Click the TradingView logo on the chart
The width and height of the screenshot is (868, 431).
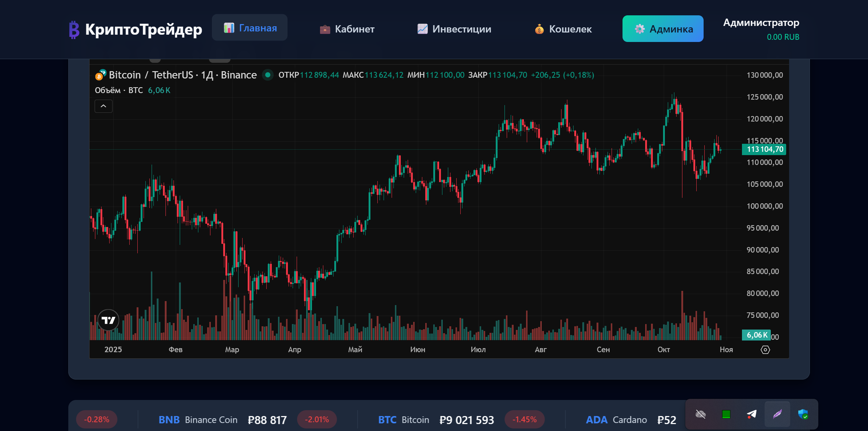[108, 320]
